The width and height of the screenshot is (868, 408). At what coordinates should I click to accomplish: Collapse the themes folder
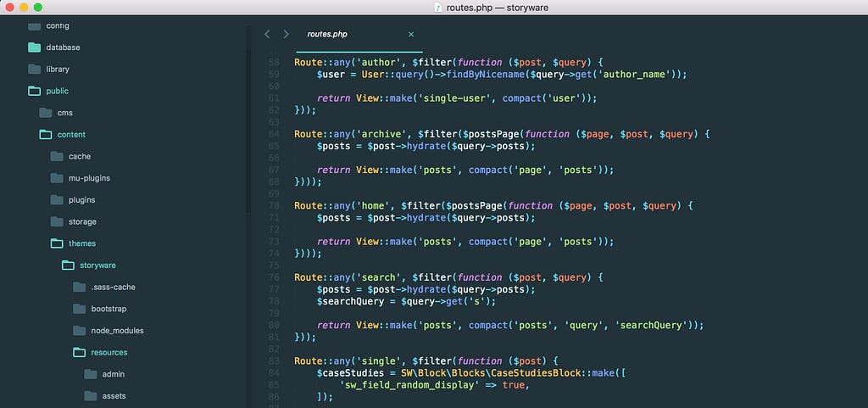point(73,243)
